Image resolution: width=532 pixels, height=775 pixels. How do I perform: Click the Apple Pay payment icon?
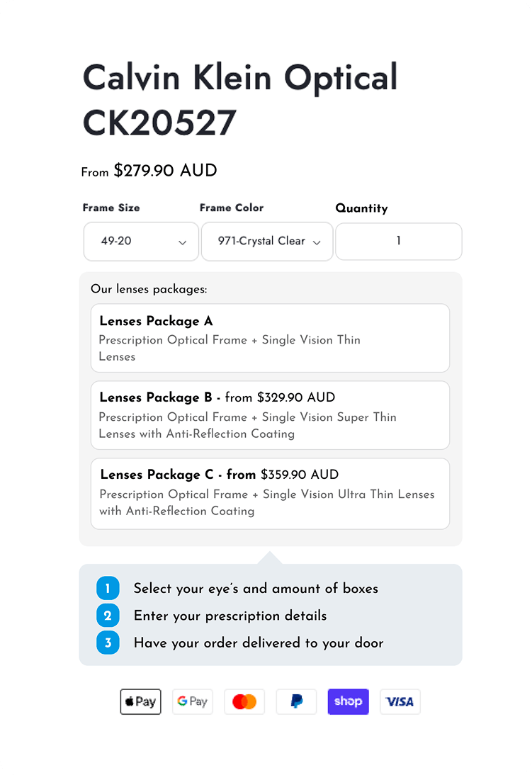pyautogui.click(x=140, y=701)
